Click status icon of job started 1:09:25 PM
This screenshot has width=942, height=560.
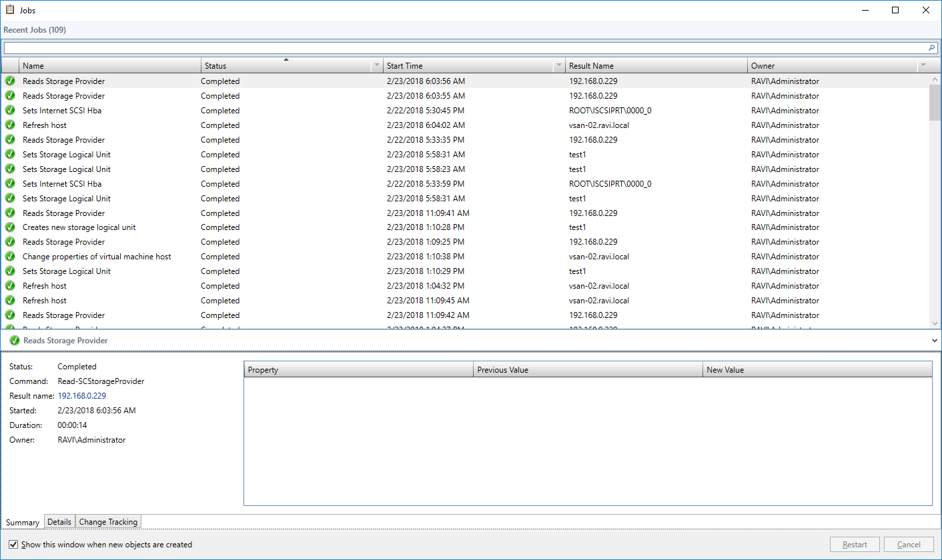10,242
